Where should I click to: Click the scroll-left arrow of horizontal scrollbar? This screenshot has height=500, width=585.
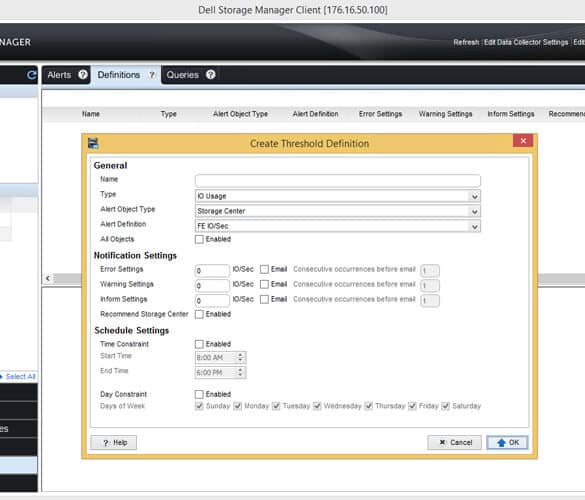point(48,278)
